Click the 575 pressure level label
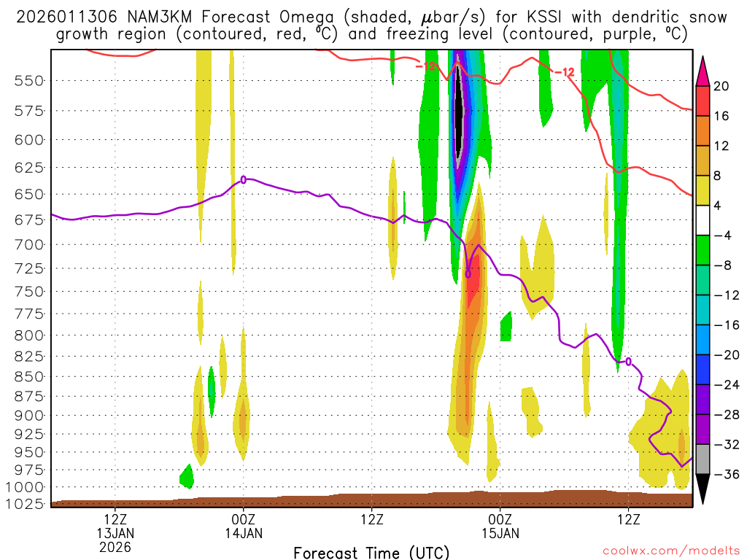The height and width of the screenshot is (560, 747). (x=28, y=111)
